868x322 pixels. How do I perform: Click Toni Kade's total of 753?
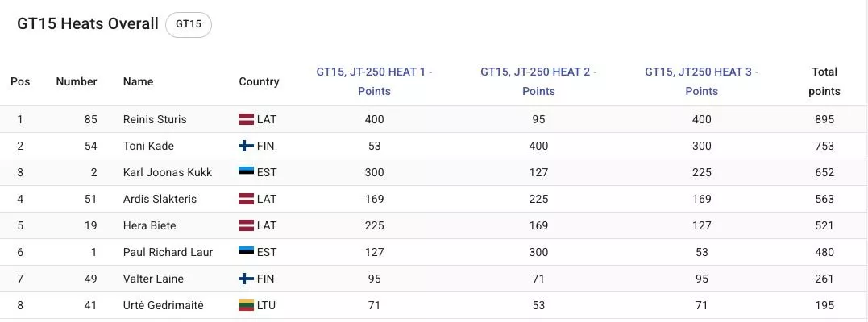824,146
